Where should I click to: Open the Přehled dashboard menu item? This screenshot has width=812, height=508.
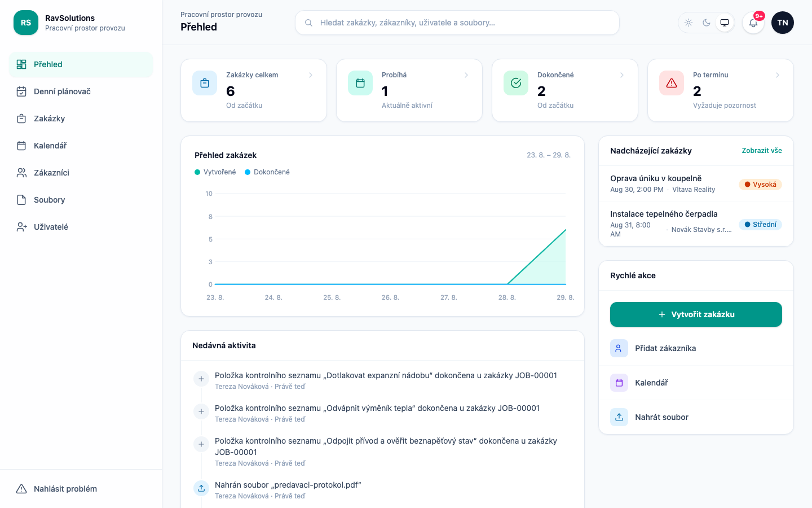(81, 64)
